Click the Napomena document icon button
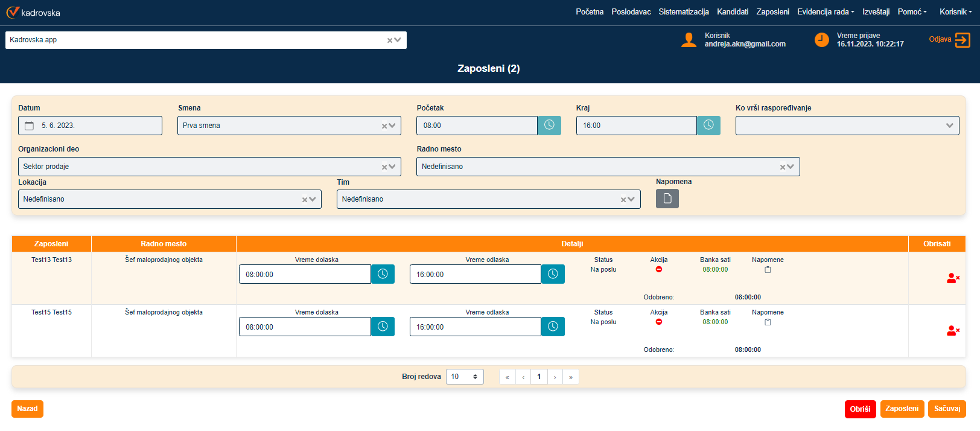 pyautogui.click(x=667, y=199)
